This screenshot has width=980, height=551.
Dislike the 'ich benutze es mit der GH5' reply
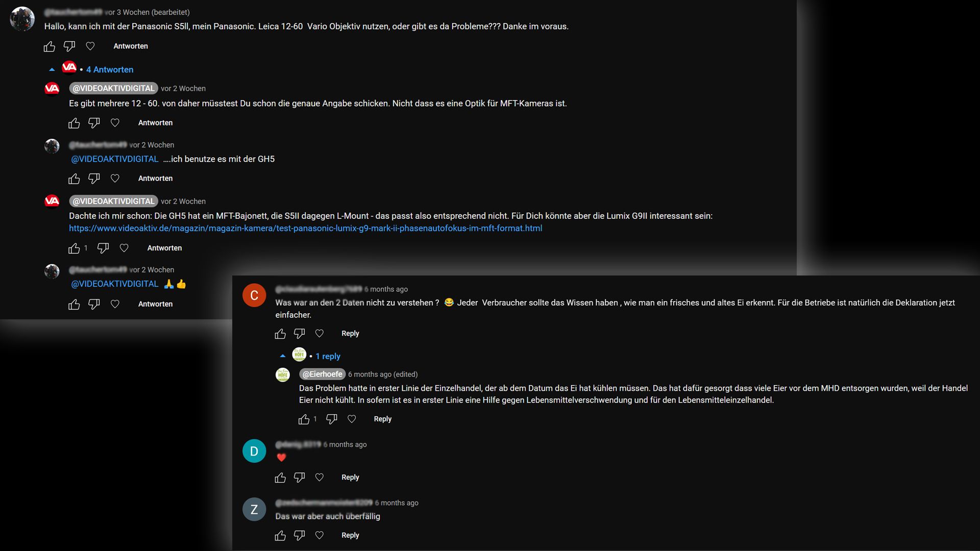click(x=94, y=179)
